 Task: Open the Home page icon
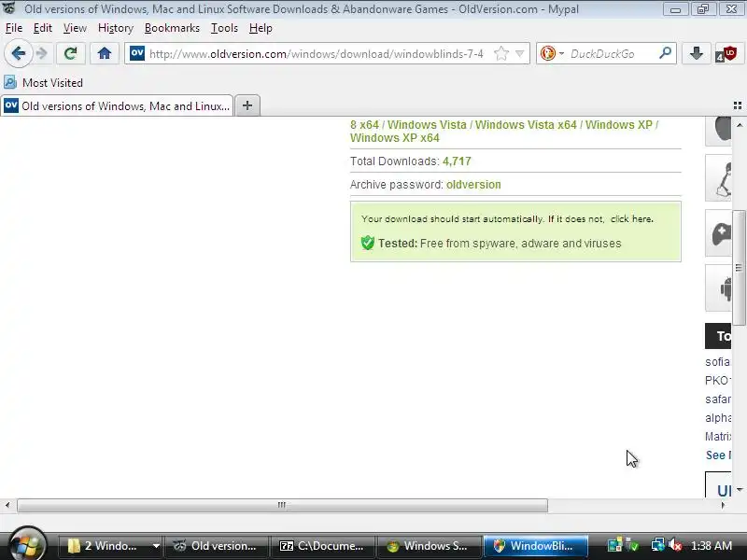pos(105,53)
